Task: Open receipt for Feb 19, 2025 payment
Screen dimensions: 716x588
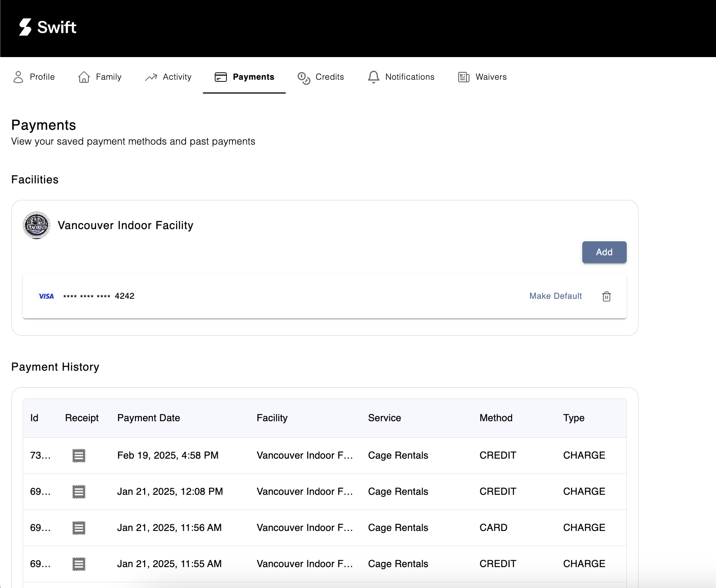Action: 79,456
